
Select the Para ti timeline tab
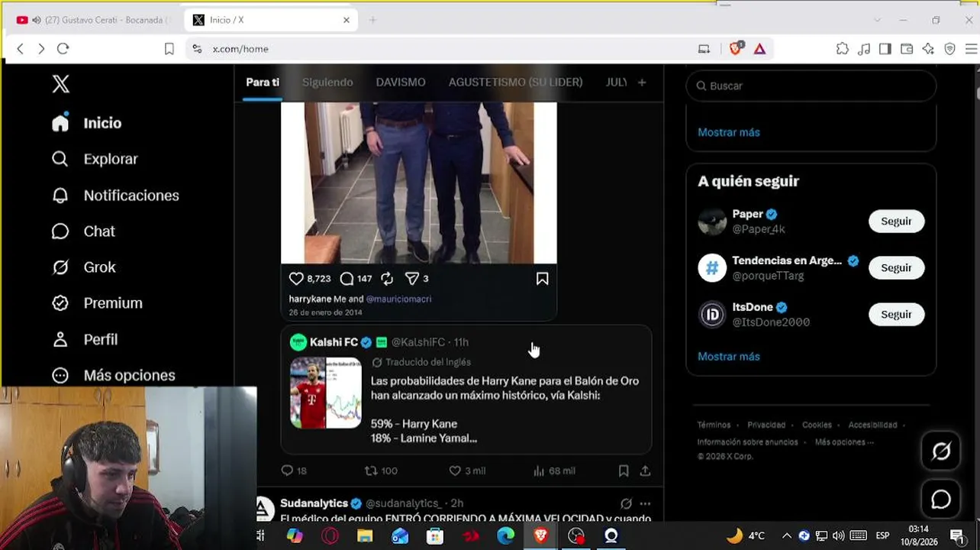263,82
